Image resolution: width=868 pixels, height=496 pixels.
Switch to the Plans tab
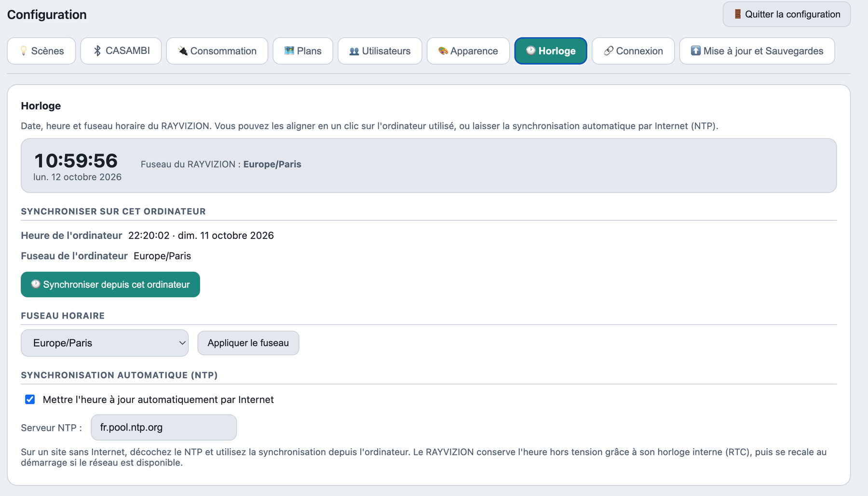click(303, 51)
